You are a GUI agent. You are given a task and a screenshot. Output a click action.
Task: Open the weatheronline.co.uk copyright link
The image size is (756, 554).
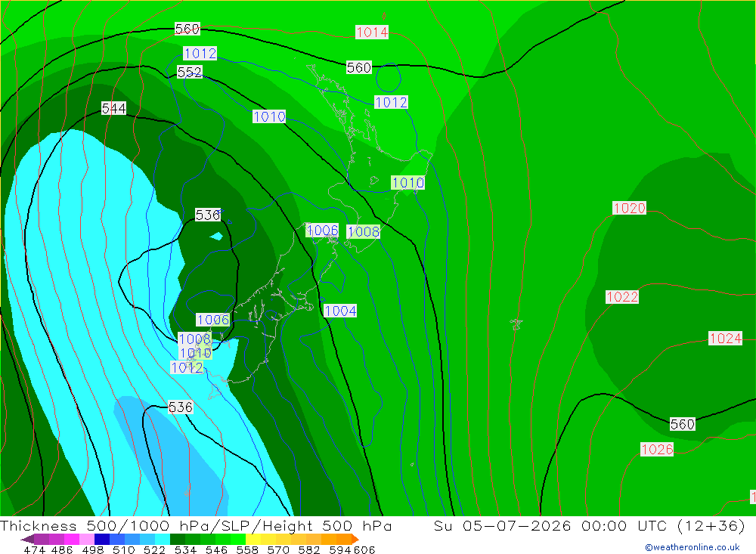point(692,547)
